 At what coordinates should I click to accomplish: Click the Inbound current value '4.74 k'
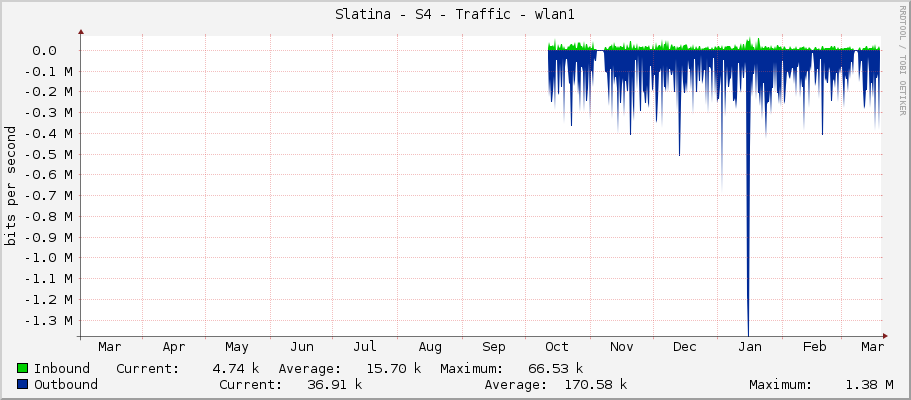pos(235,368)
